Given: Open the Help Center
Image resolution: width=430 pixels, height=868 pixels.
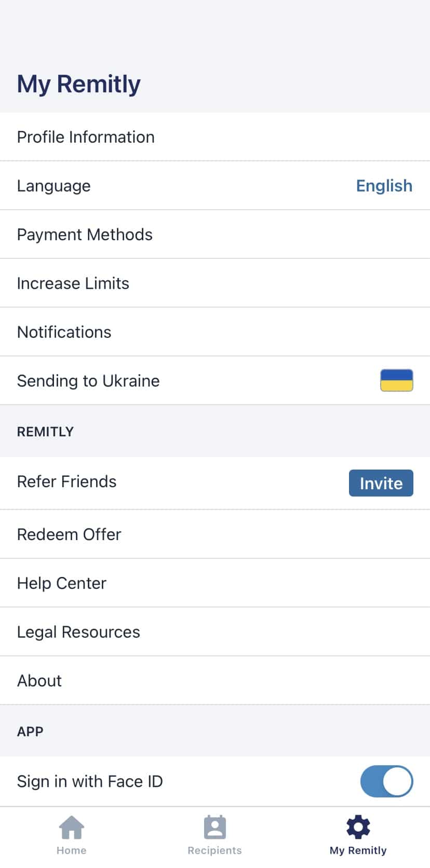Looking at the screenshot, I should (215, 583).
